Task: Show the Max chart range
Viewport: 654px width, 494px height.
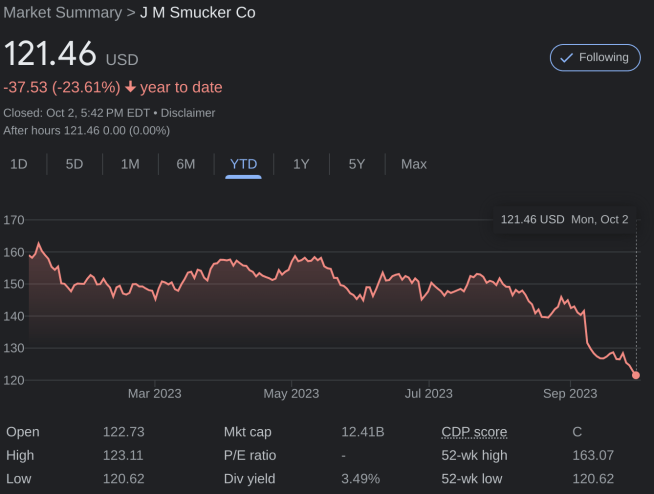Action: click(x=414, y=164)
